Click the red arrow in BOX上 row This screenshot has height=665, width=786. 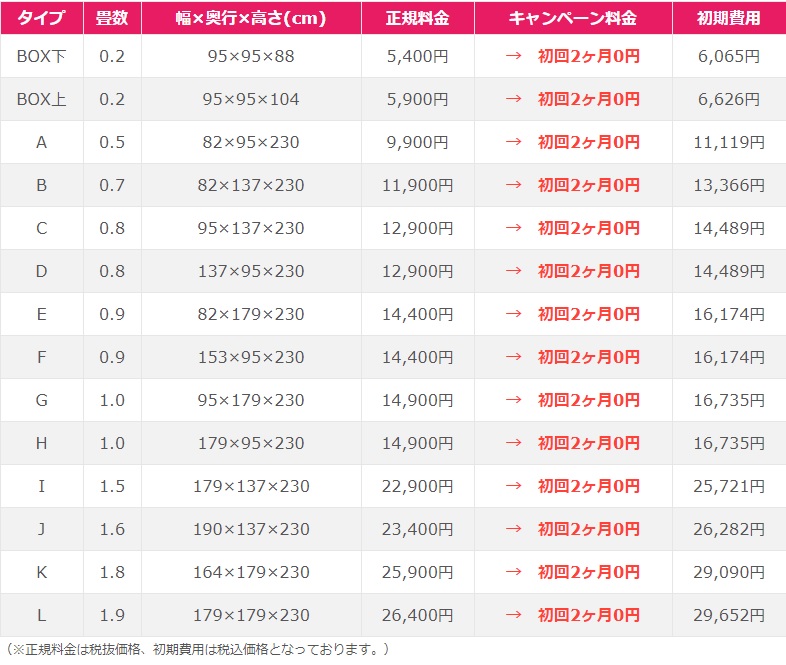[513, 99]
